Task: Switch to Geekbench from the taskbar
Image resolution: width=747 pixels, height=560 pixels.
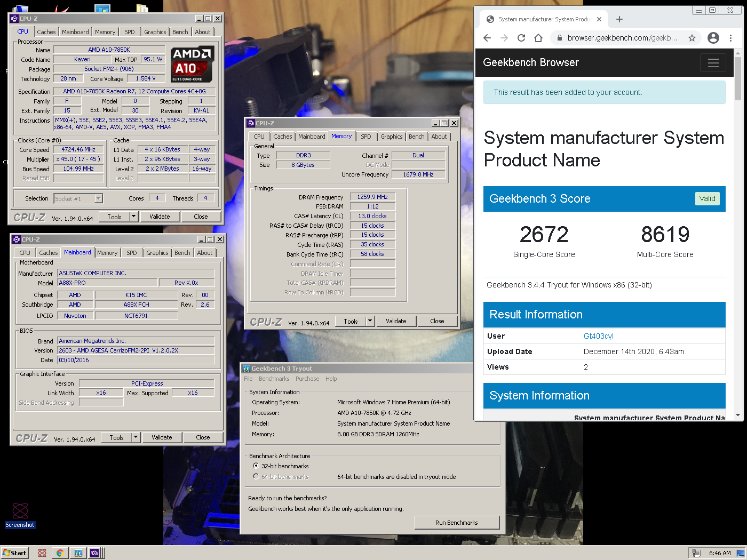Action: 78,553
